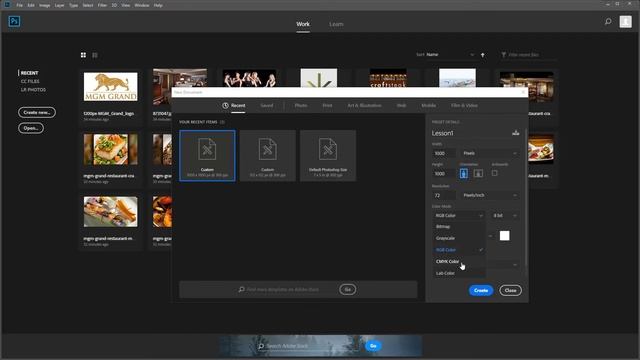Switch to Film & Video tab
This screenshot has height=360, width=640.
pos(464,105)
